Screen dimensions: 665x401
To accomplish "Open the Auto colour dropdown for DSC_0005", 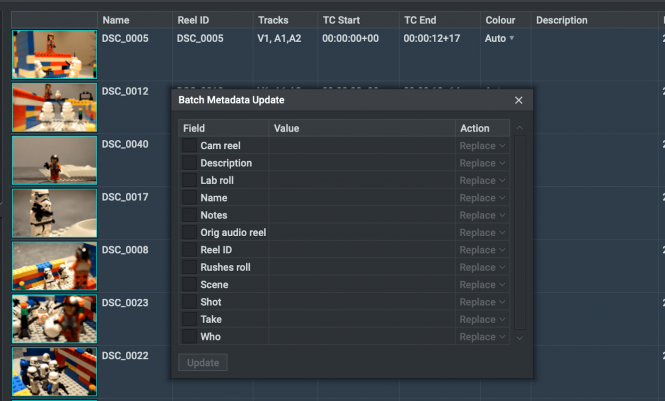I will coord(500,39).
